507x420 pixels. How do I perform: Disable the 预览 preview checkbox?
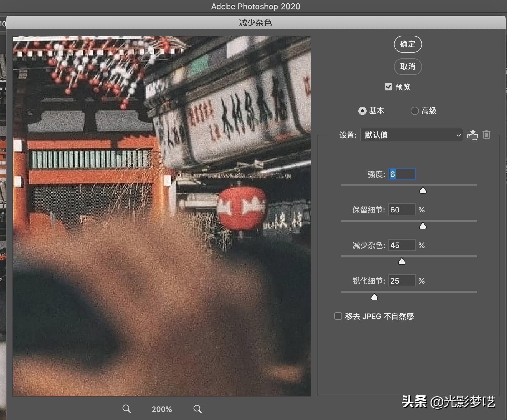(388, 87)
